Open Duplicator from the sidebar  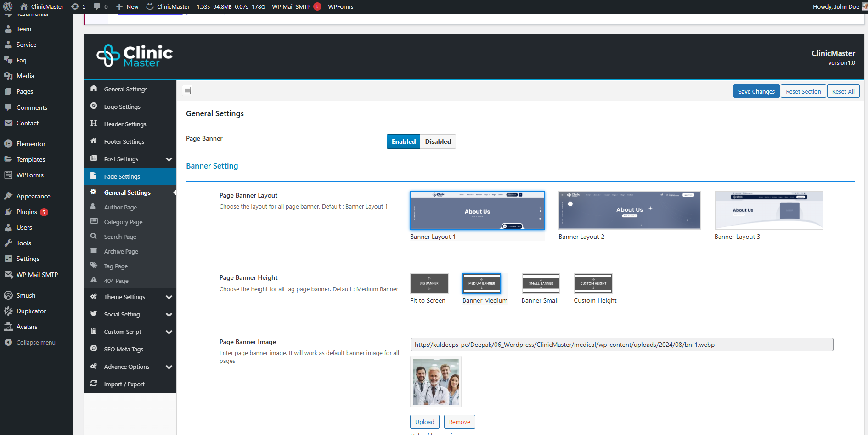(x=31, y=311)
